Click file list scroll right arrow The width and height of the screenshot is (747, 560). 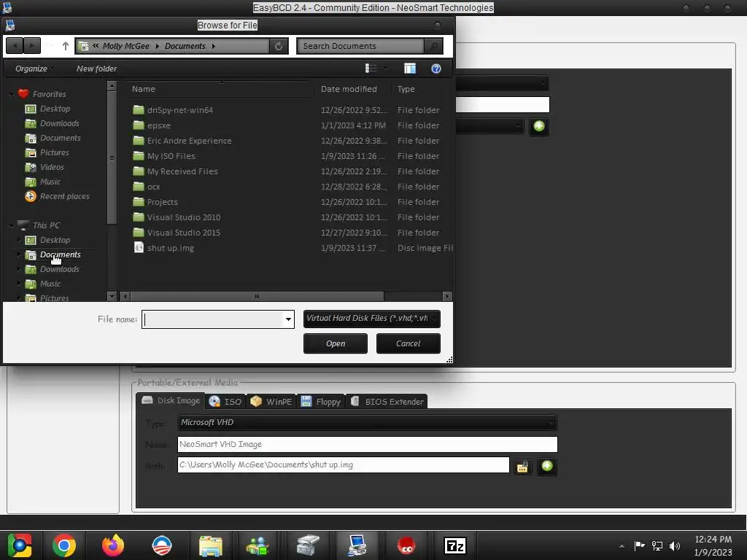pos(447,296)
